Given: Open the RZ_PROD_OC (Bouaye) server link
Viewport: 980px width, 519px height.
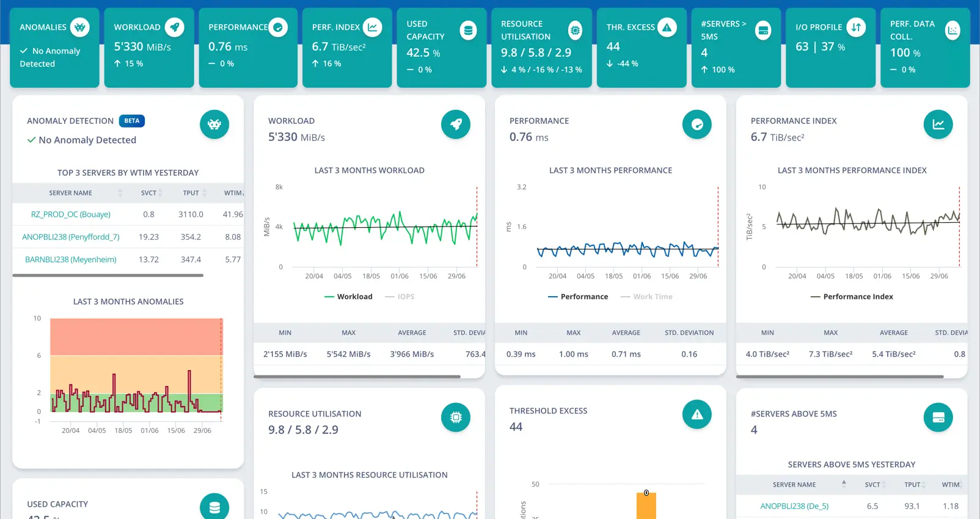Looking at the screenshot, I should [x=71, y=214].
